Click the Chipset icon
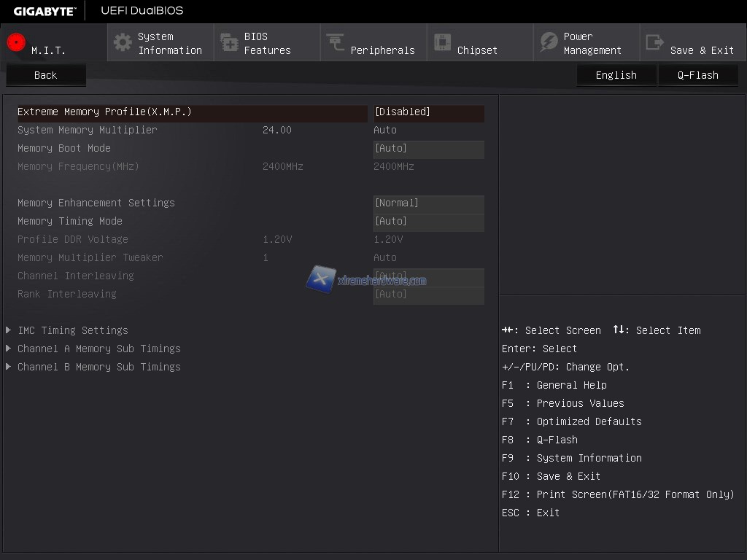The width and height of the screenshot is (747, 560). coord(442,42)
